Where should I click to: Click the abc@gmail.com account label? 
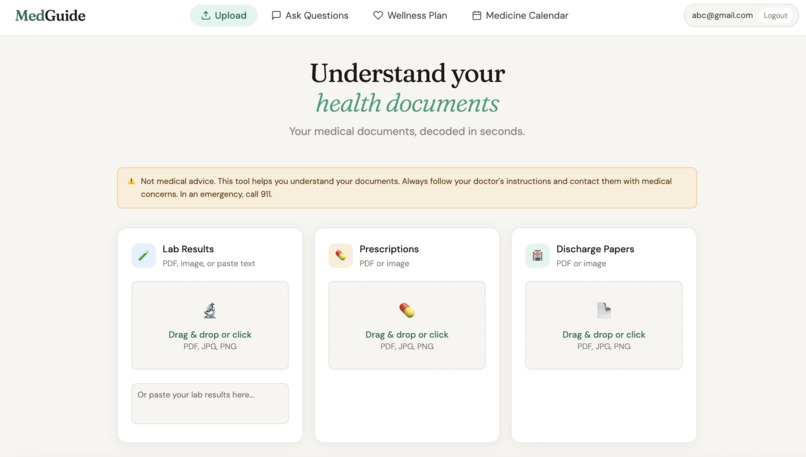point(722,15)
